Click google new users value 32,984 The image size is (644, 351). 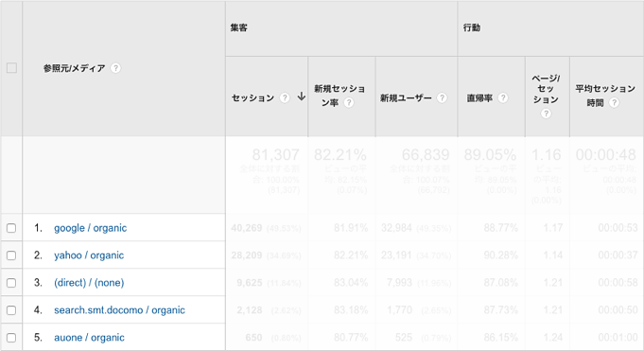pos(396,228)
